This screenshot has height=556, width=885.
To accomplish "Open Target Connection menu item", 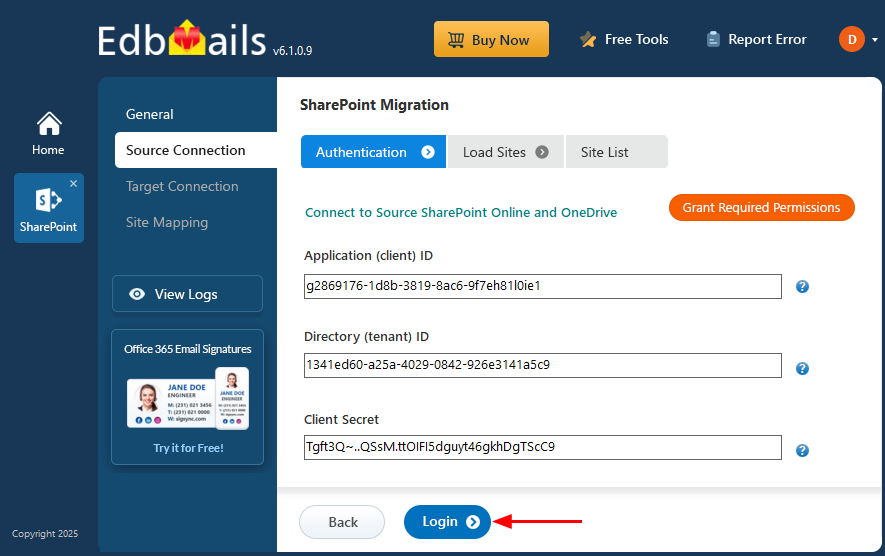I will (182, 186).
